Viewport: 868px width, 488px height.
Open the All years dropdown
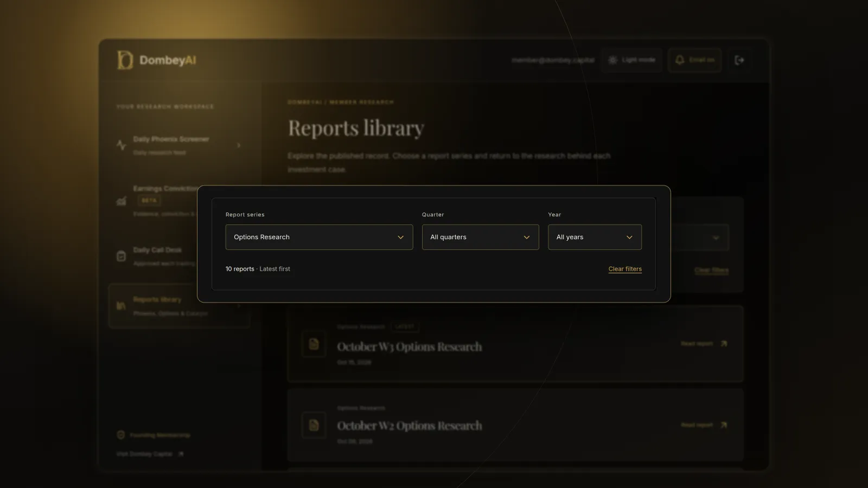(x=595, y=237)
